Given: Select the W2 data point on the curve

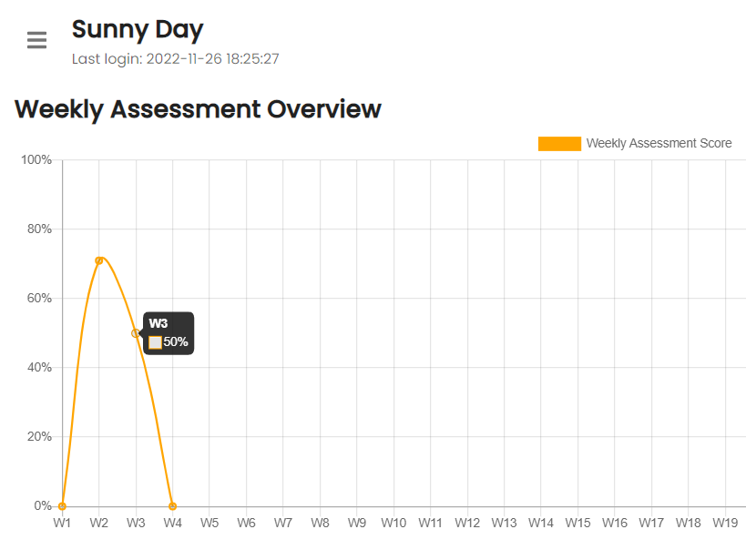Looking at the screenshot, I should tap(98, 260).
